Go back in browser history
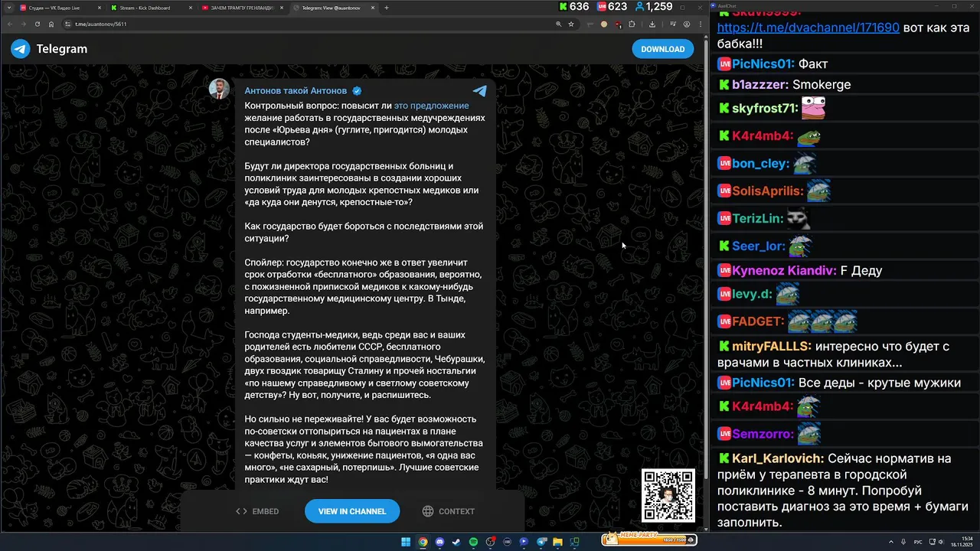This screenshot has height=551, width=980. [x=10, y=24]
